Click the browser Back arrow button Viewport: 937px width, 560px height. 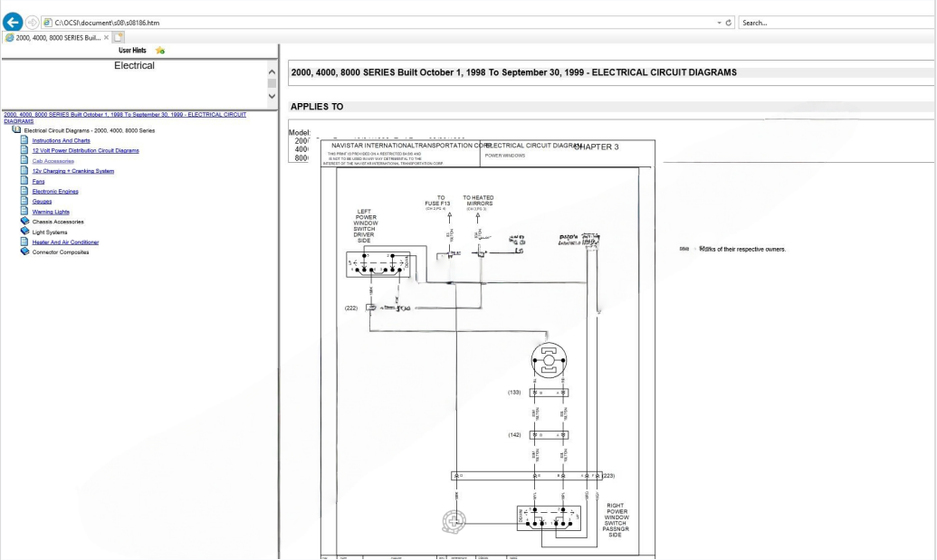14,22
